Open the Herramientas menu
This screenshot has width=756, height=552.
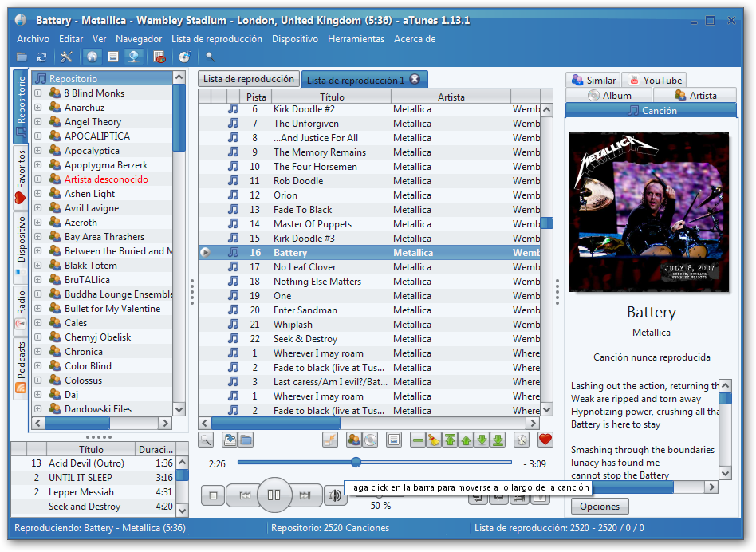click(356, 39)
